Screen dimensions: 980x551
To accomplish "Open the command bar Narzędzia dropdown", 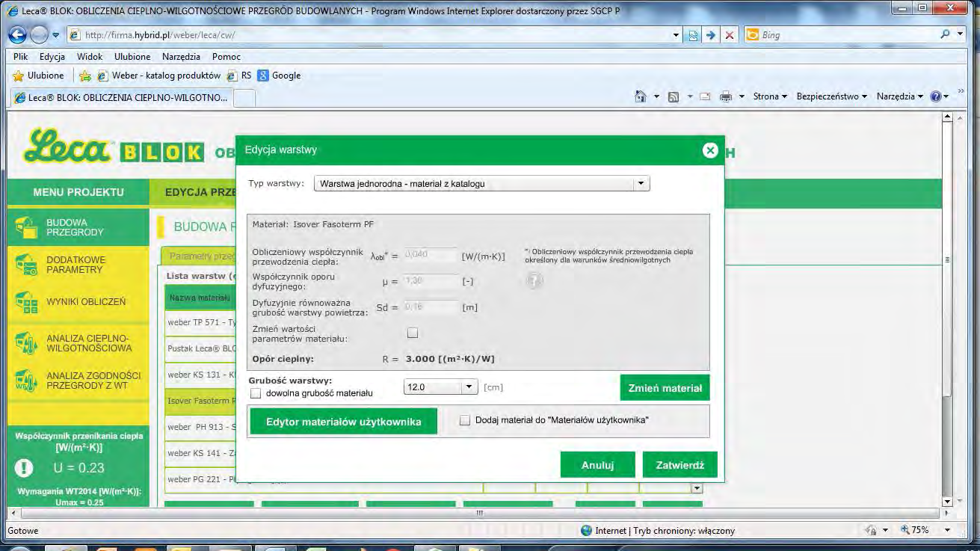I will pyautogui.click(x=900, y=96).
